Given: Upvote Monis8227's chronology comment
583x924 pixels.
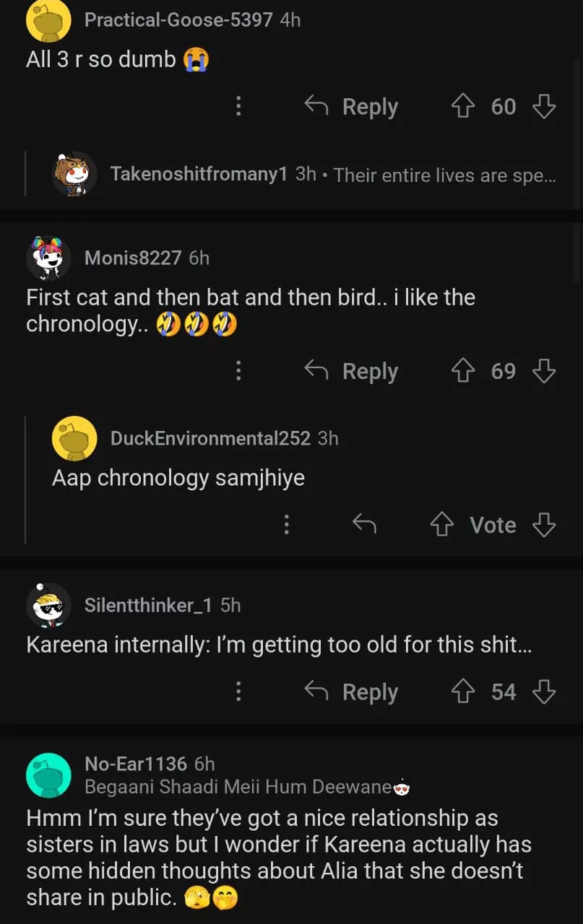Looking at the screenshot, I should point(462,371).
